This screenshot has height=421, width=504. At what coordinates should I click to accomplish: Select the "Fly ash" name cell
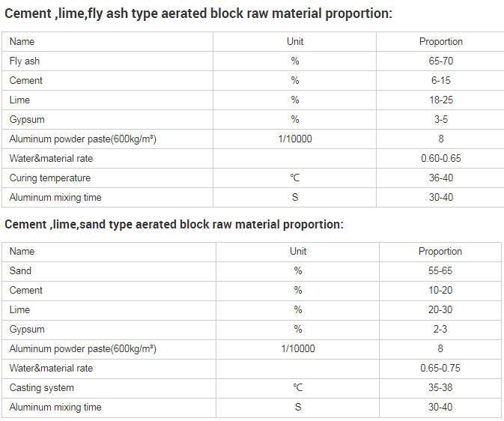[25, 61]
